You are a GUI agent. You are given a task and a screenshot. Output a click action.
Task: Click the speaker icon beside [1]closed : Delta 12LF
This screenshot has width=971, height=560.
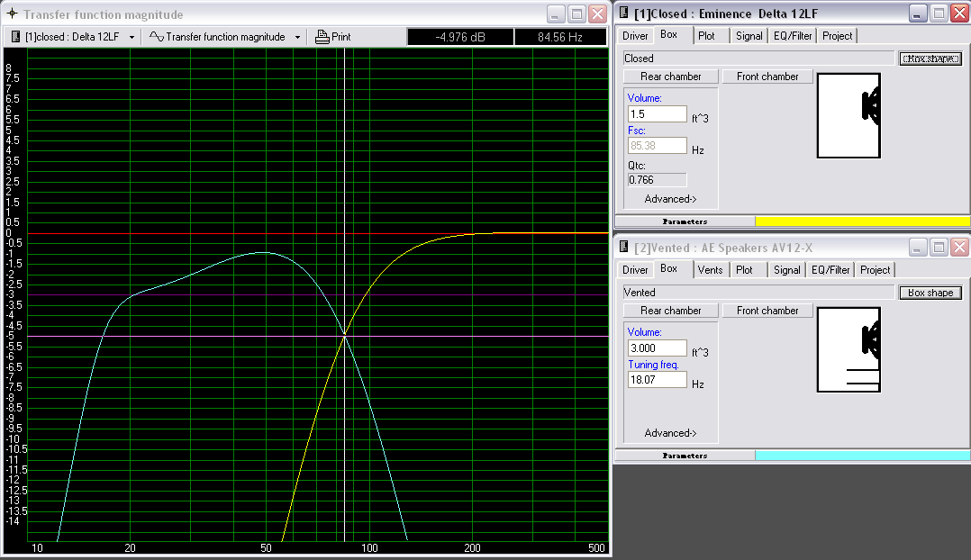pyautogui.click(x=16, y=37)
